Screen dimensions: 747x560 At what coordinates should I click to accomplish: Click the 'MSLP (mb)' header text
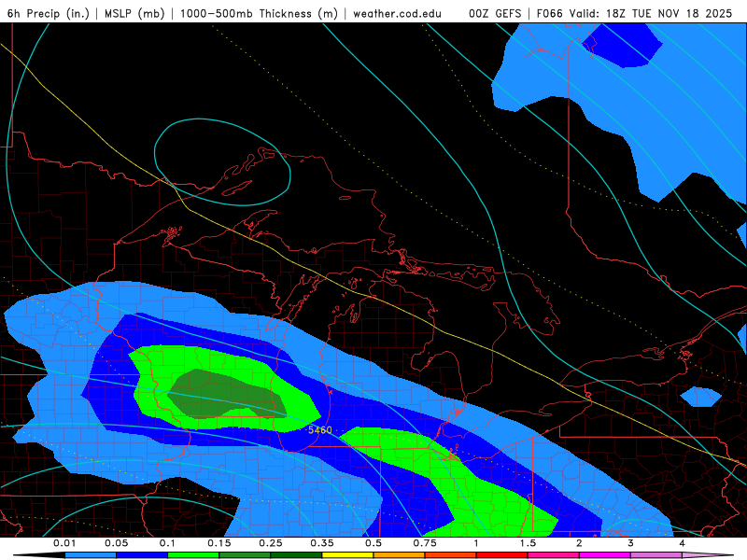click(134, 13)
